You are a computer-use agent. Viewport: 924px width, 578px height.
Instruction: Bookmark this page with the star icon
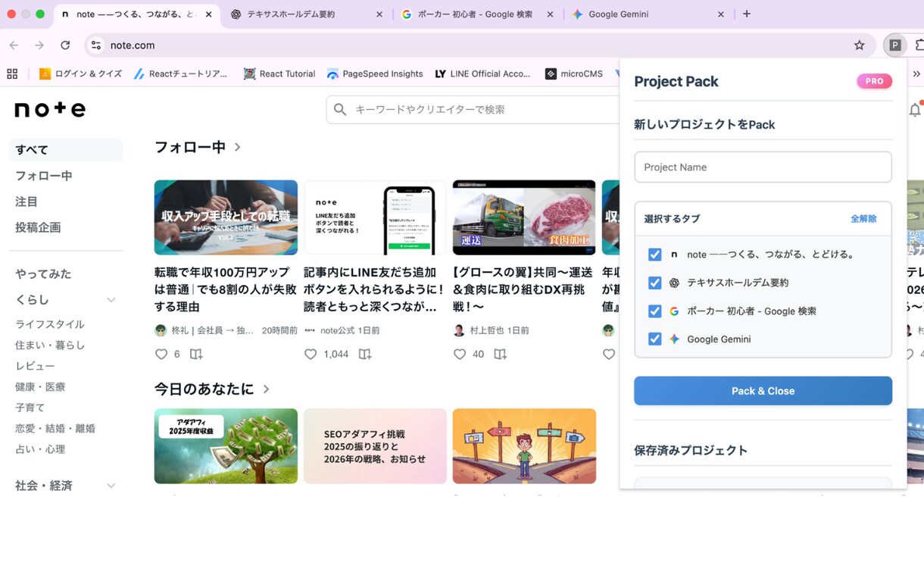(x=859, y=45)
